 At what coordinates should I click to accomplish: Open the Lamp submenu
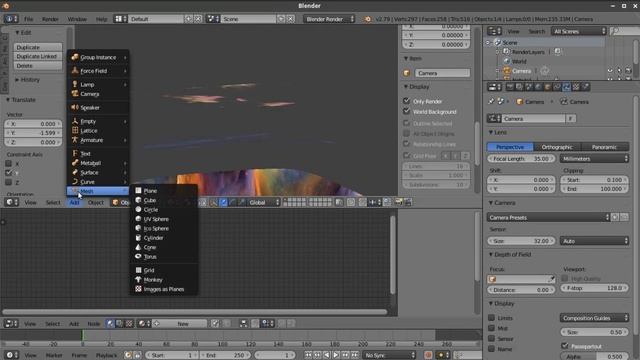click(98, 84)
